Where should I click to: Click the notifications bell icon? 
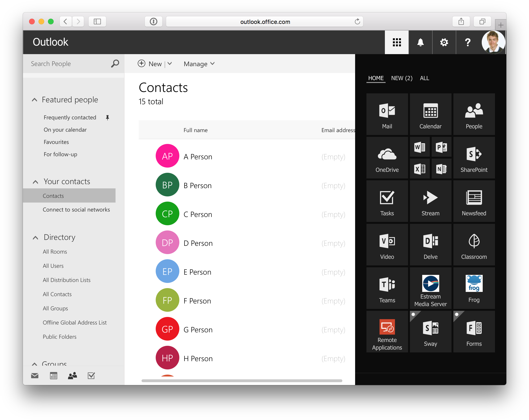(420, 42)
